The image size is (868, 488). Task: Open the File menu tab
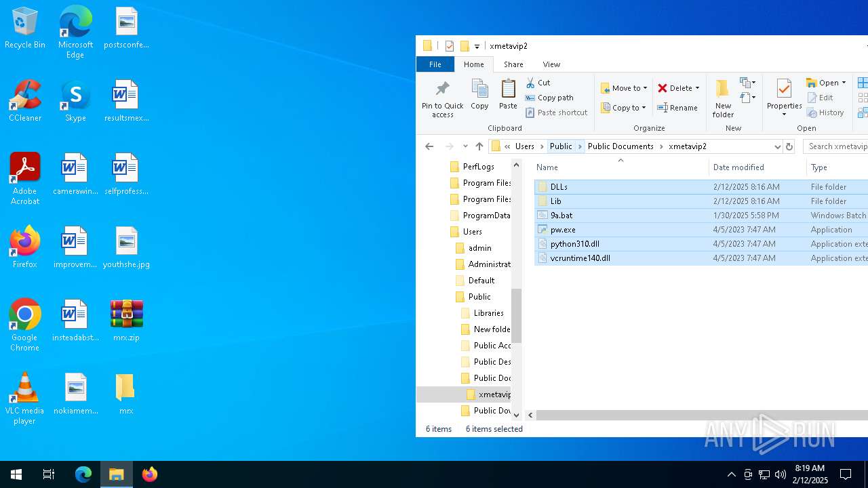(x=435, y=64)
